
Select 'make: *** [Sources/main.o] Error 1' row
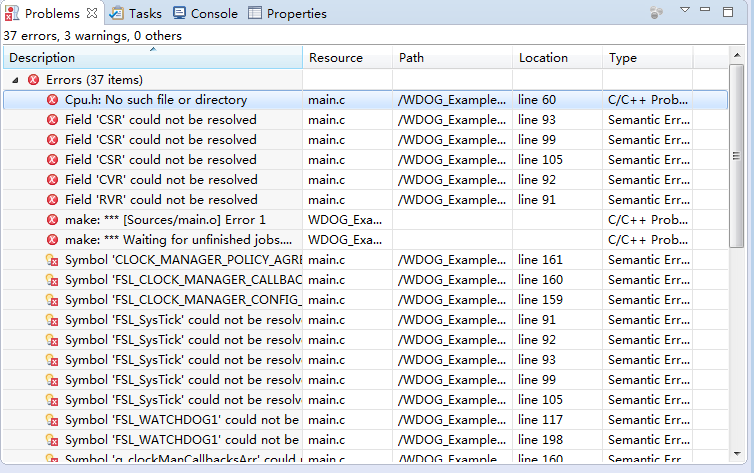(x=365, y=220)
